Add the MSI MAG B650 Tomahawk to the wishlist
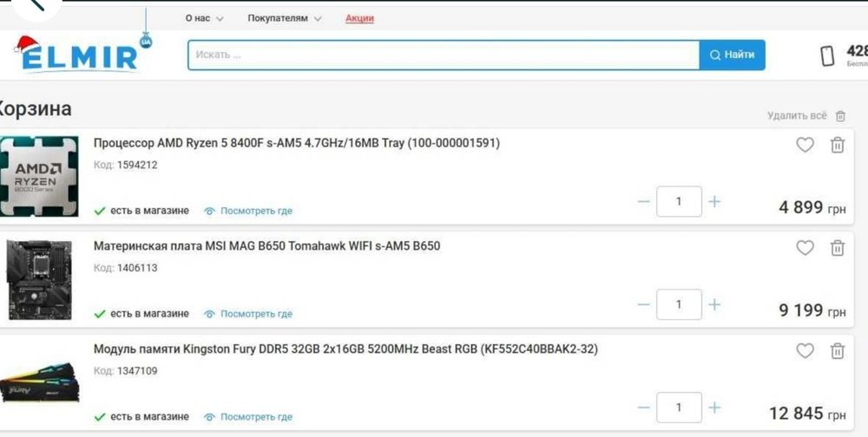The height and width of the screenshot is (437, 868). 805,248
